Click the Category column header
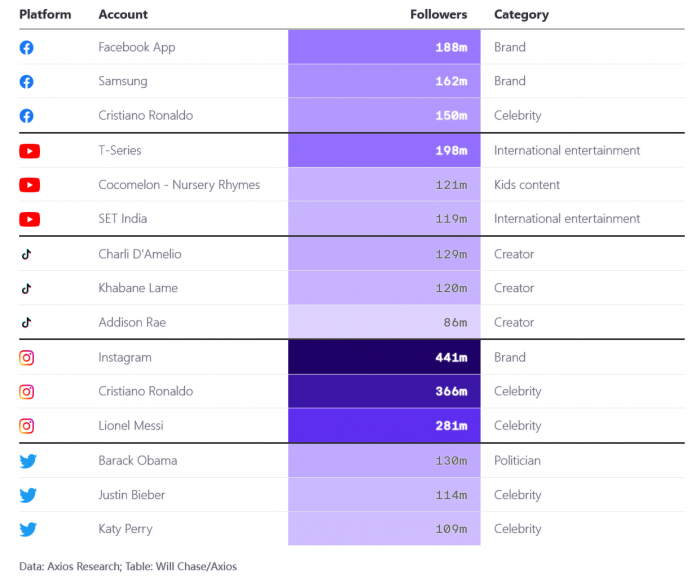 tap(521, 15)
